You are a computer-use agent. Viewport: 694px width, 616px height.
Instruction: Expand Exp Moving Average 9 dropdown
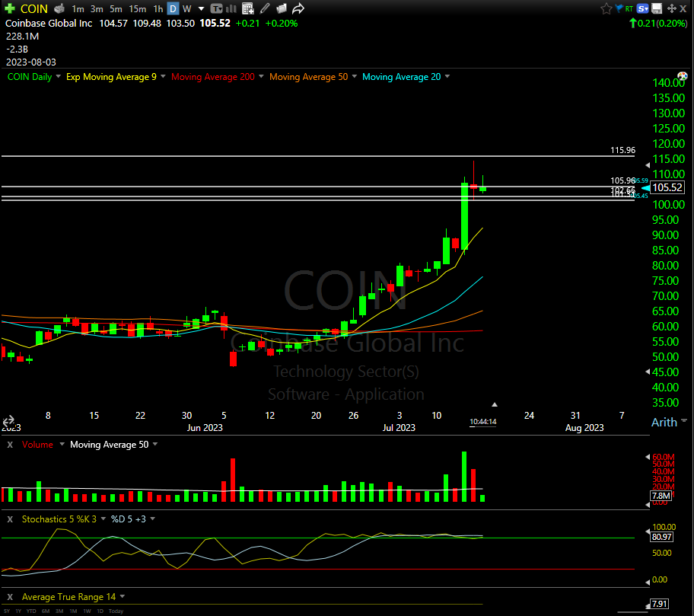click(x=163, y=76)
